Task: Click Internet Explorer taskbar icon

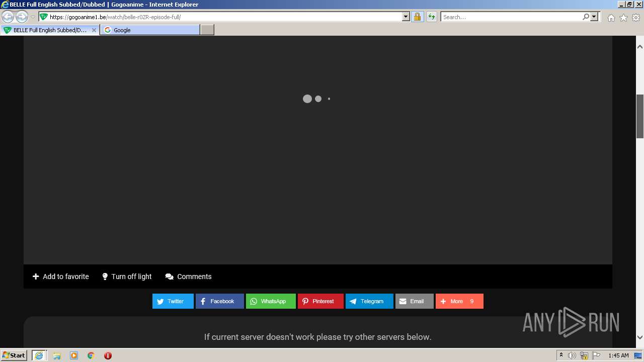Action: [x=39, y=355]
